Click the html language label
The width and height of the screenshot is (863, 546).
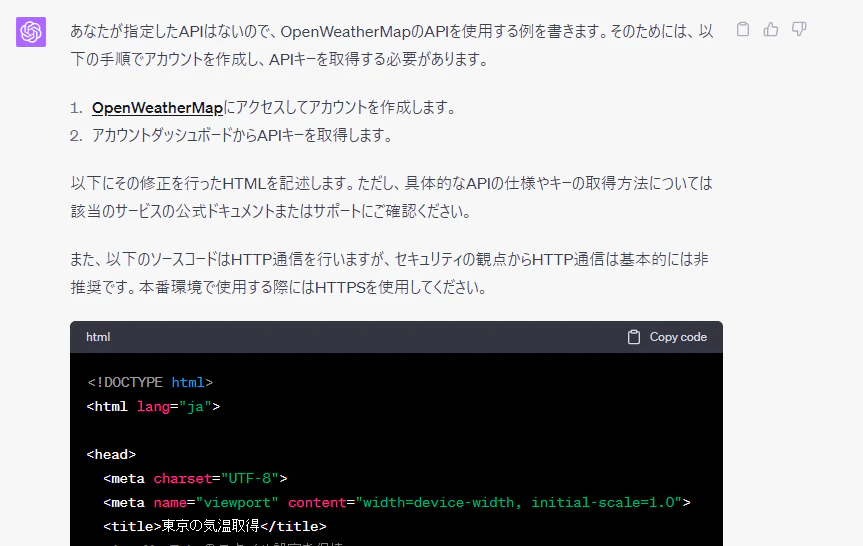coord(98,337)
